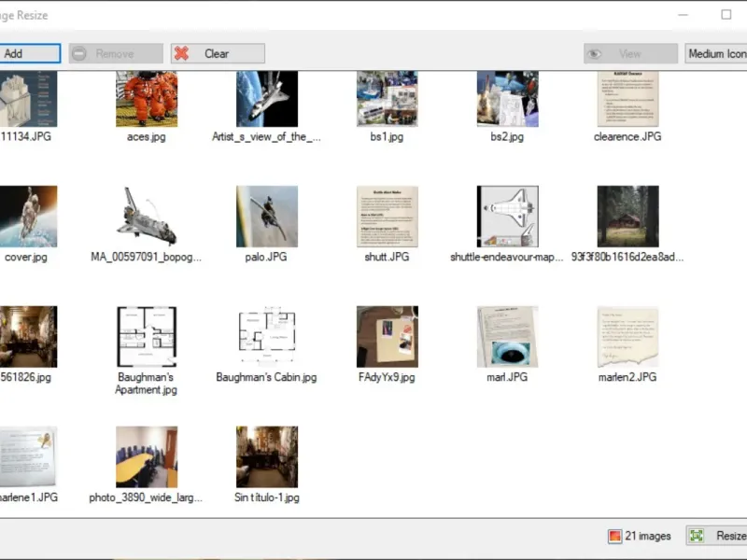The image size is (747, 560).
Task: Minimize the Image Resize window
Action: click(x=684, y=15)
